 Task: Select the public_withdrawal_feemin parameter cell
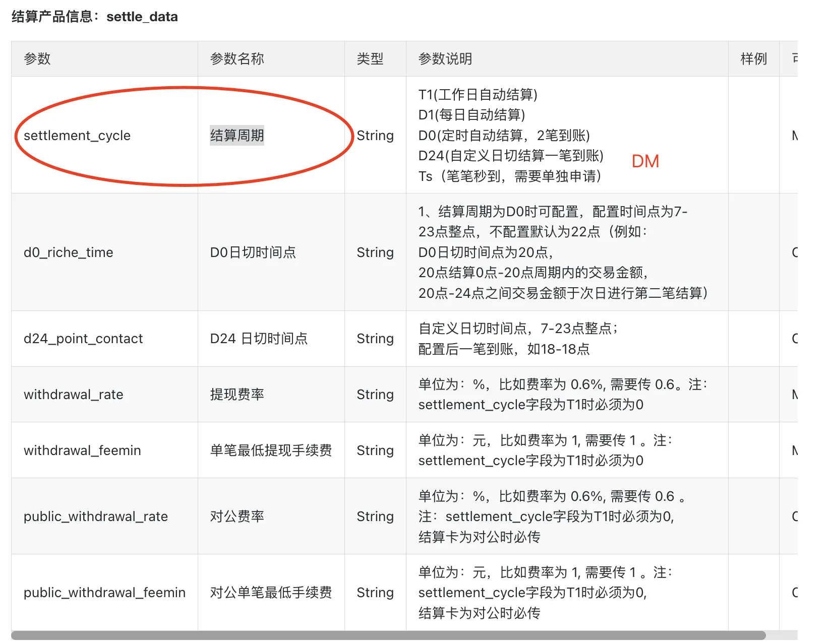pos(104,593)
